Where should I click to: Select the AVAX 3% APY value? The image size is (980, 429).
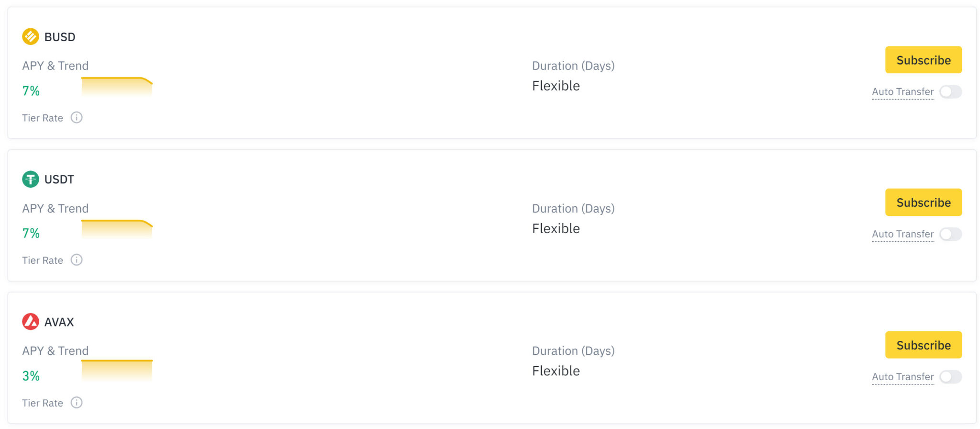click(31, 376)
